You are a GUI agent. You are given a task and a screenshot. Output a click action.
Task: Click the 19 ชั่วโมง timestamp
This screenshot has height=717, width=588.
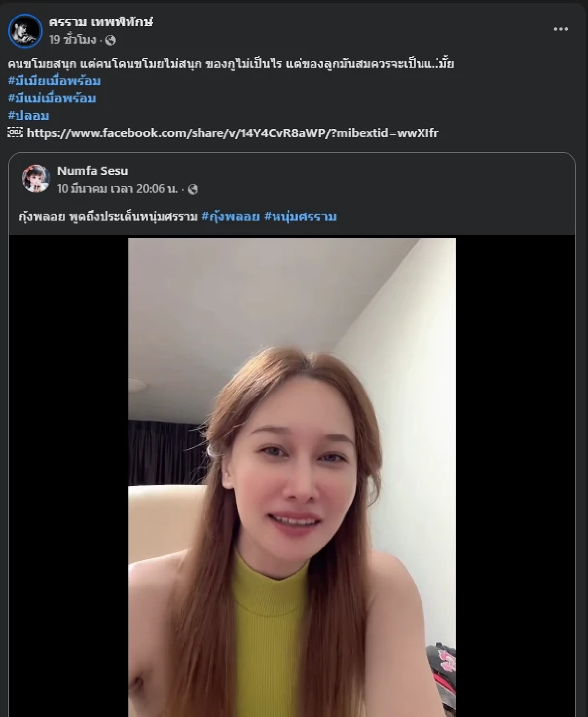pos(73,40)
